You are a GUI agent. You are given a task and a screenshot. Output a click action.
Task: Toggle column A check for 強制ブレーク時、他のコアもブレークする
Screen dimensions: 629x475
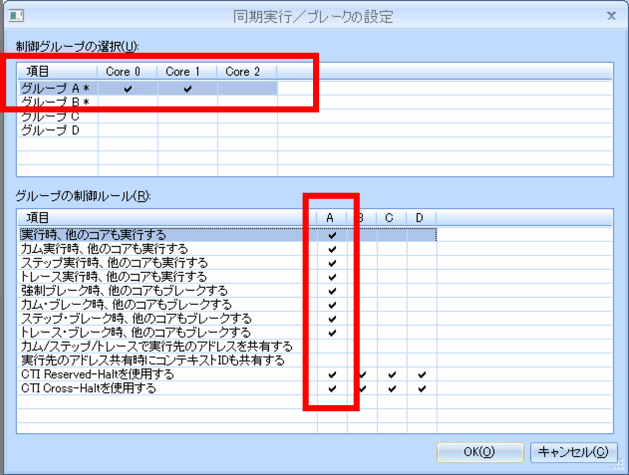(332, 291)
